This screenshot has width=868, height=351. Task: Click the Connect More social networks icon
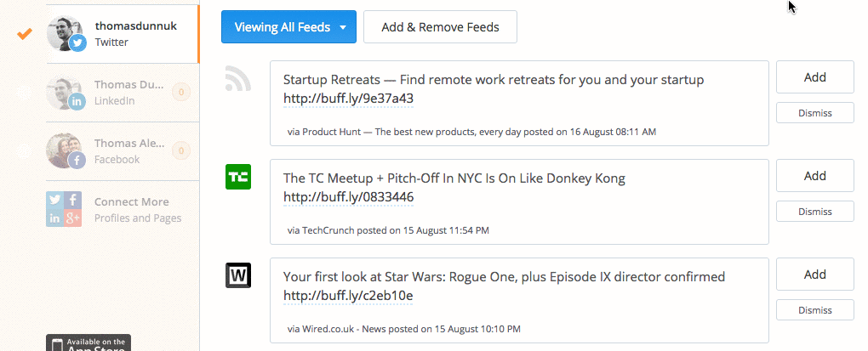[64, 209]
